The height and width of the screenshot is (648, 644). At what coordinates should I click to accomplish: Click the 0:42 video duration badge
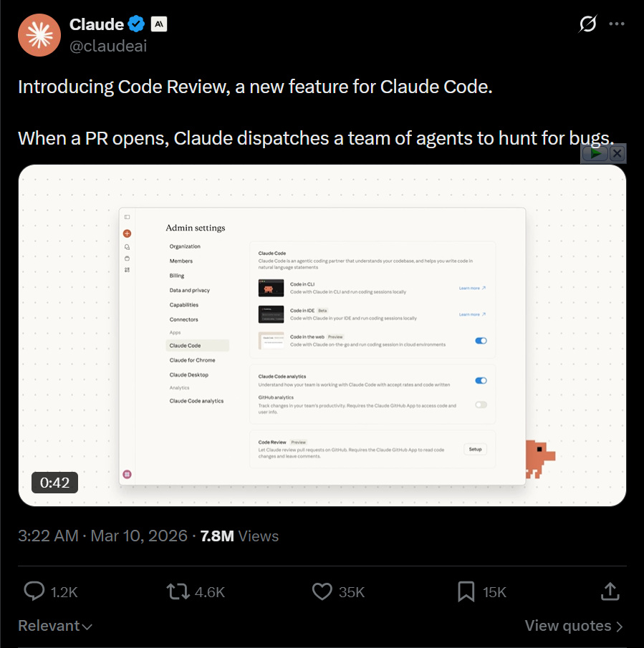pyautogui.click(x=54, y=483)
